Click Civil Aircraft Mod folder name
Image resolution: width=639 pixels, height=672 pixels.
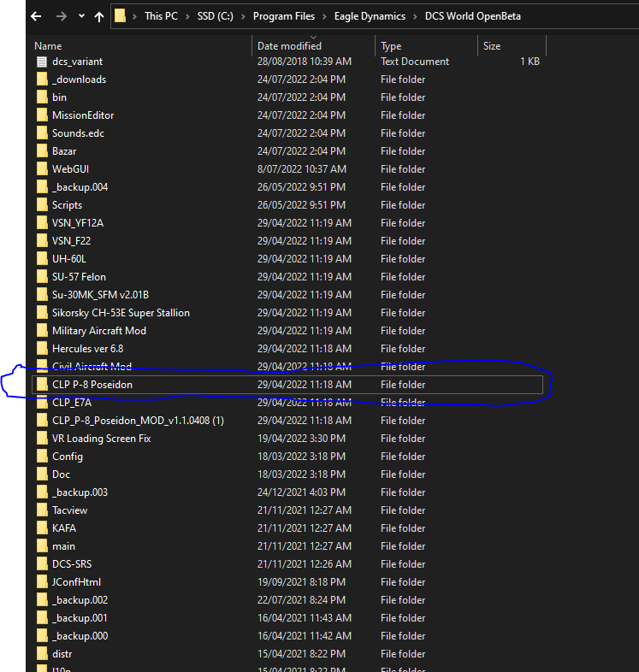pos(92,367)
